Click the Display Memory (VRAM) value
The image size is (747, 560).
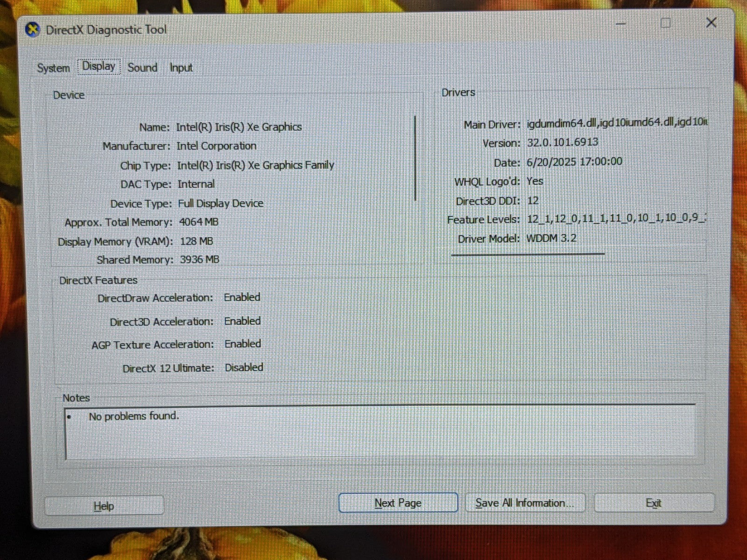(197, 241)
